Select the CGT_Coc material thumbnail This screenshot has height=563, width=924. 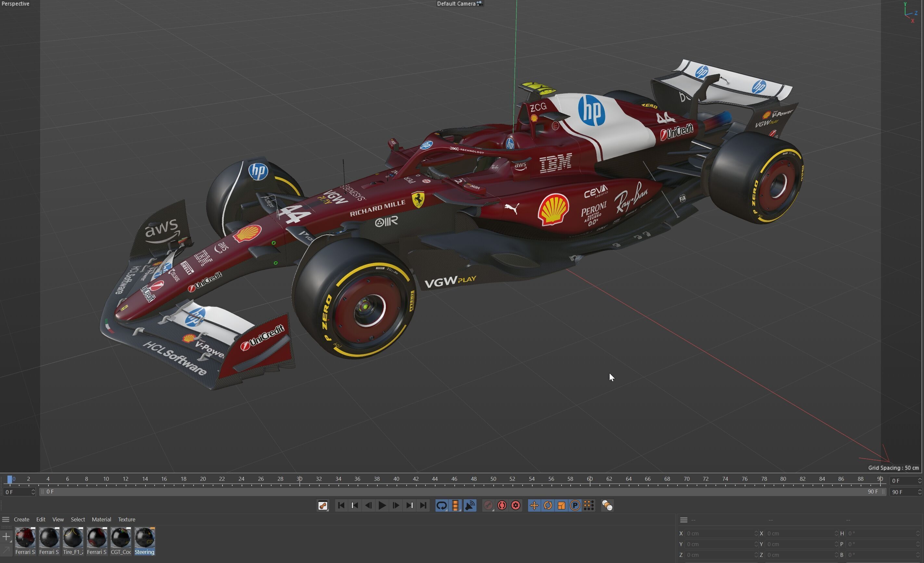pos(121,537)
